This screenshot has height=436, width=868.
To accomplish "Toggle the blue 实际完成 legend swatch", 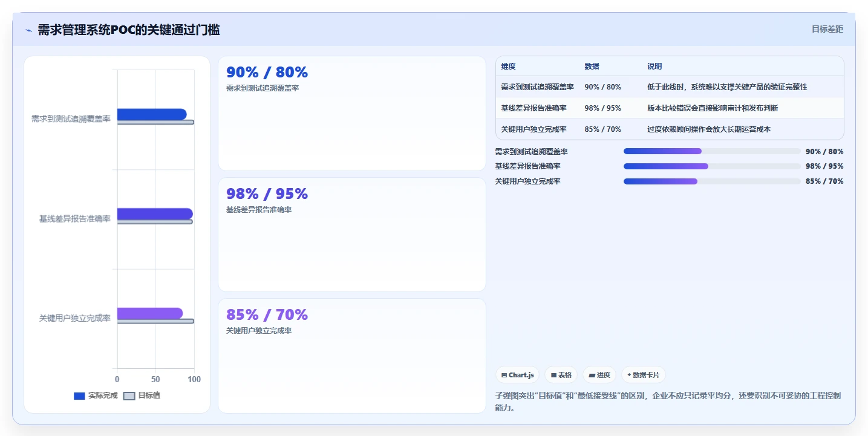I will [x=79, y=396].
